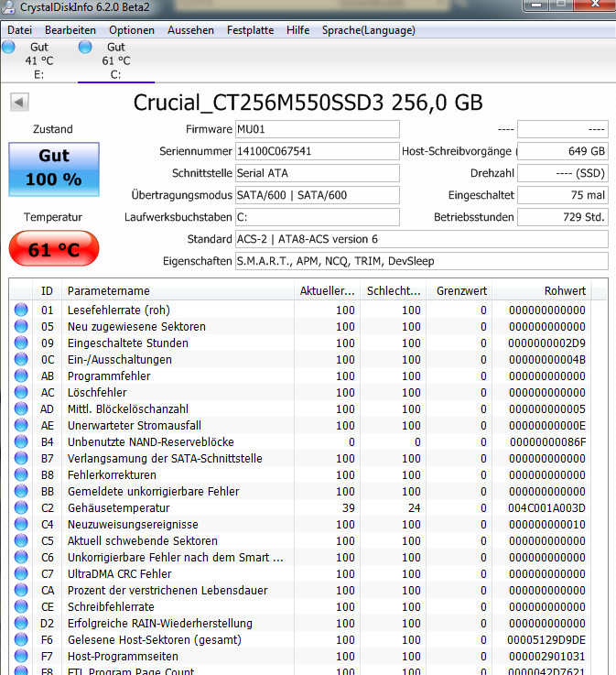Click status icon of Mittl. Blöckelöschanzahl row
This screenshot has width=616, height=675.
coord(21,408)
